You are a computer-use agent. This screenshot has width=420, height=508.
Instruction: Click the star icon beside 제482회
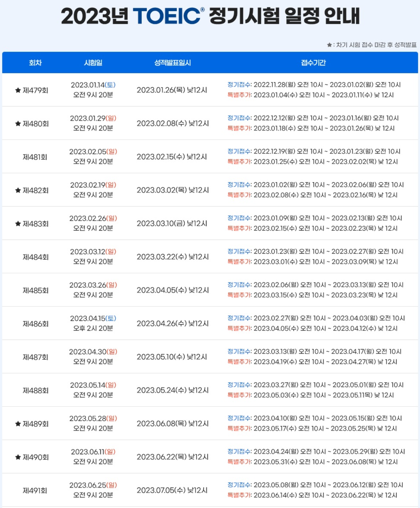click(18, 190)
